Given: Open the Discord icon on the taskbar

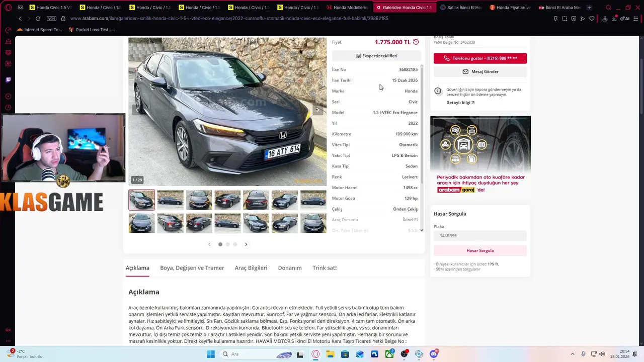Looking at the screenshot, I should 434,354.
